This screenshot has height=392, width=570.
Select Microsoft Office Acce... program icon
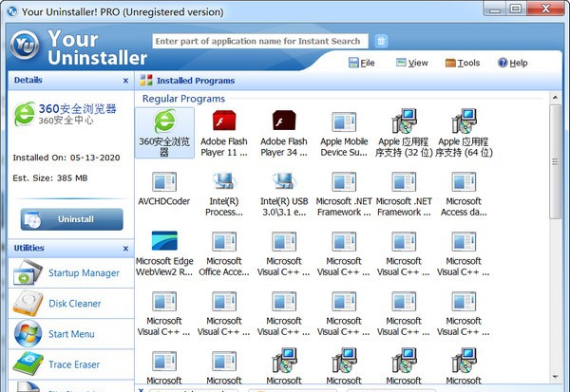[224, 242]
